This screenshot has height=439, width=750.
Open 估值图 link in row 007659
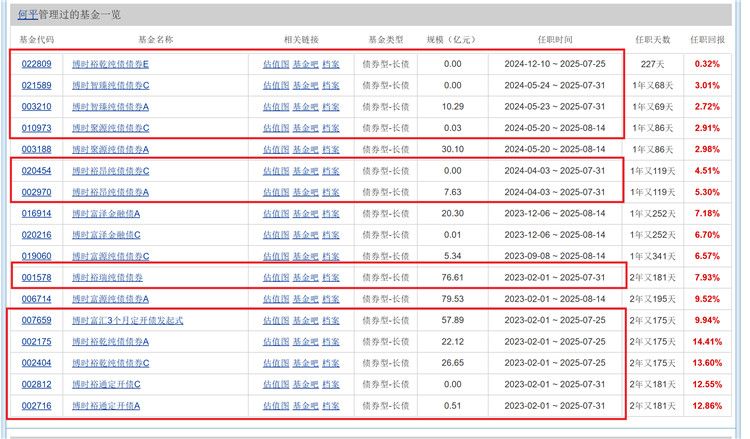[276, 320]
